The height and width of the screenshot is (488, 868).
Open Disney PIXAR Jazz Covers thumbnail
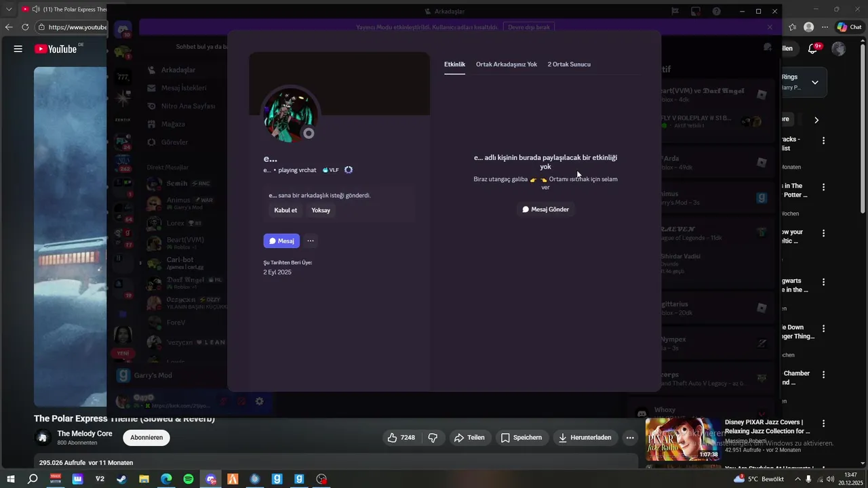point(683,439)
